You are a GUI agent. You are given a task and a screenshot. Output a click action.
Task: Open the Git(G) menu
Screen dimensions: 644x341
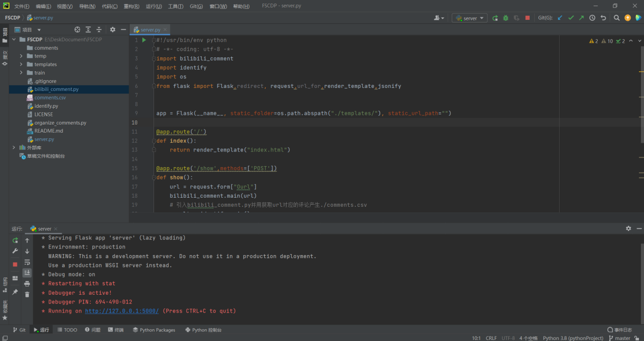click(196, 6)
